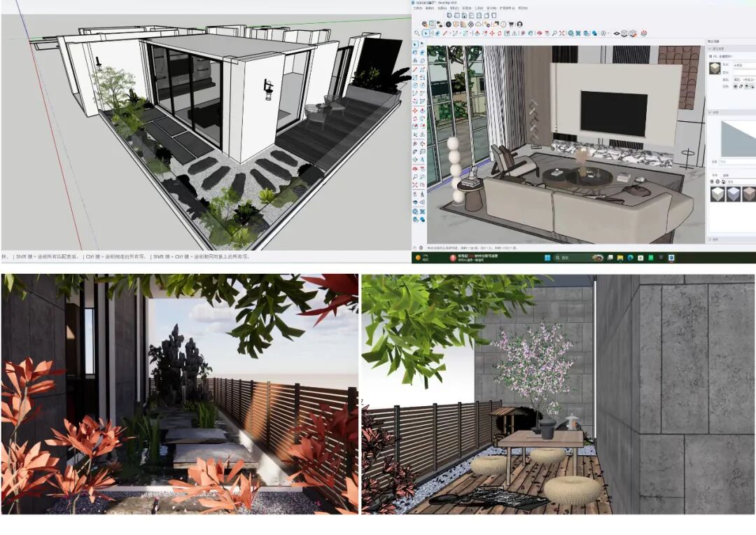The width and height of the screenshot is (756, 535).
Task: Open File Explorer from the taskbar
Action: [x=620, y=258]
